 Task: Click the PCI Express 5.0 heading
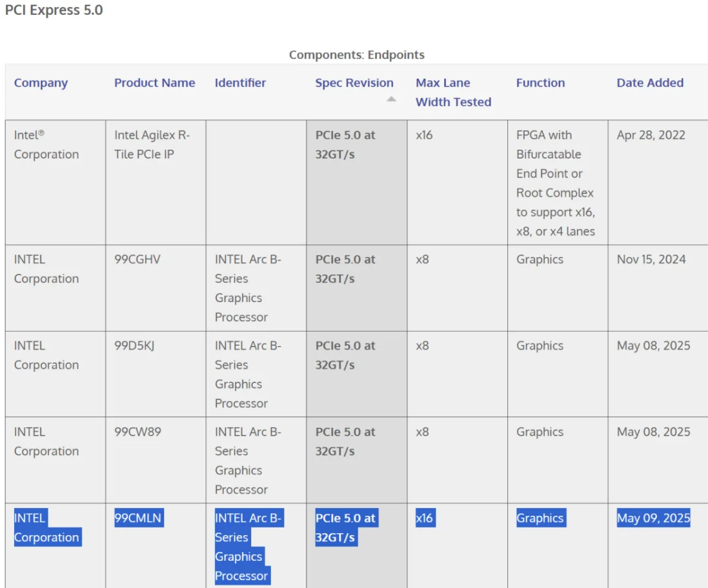[54, 10]
